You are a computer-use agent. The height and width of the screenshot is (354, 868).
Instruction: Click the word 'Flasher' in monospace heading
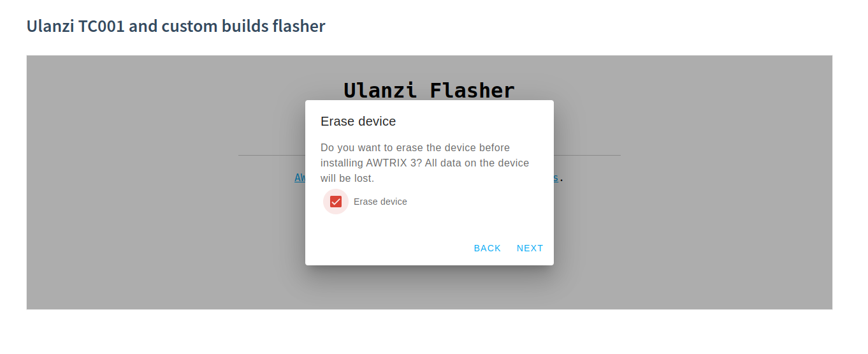pos(472,90)
